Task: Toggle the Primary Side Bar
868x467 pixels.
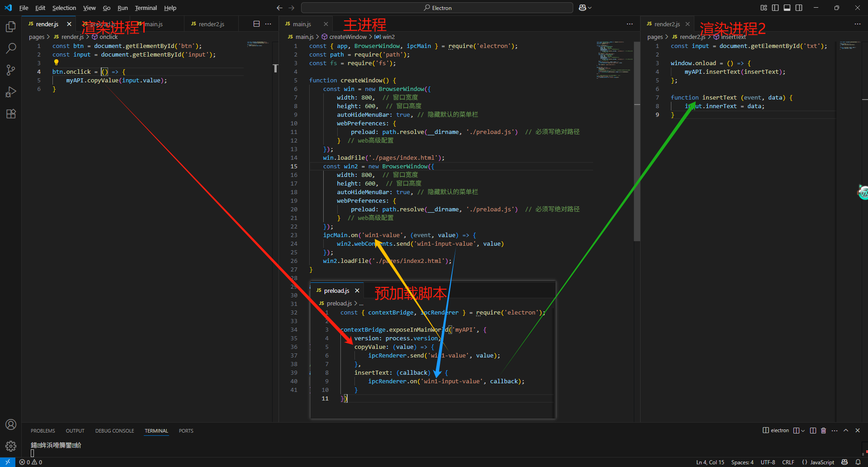Action: point(775,8)
